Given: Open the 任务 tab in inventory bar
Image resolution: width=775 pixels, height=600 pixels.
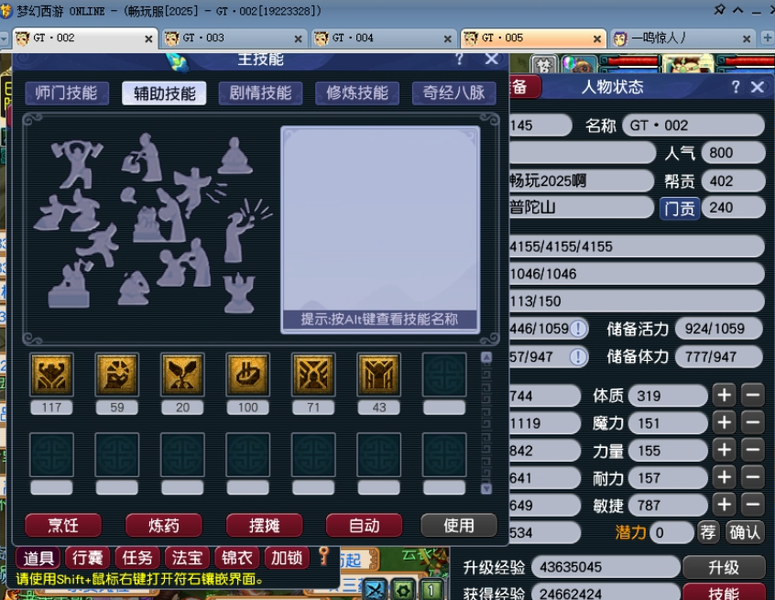Looking at the screenshot, I should click(137, 557).
